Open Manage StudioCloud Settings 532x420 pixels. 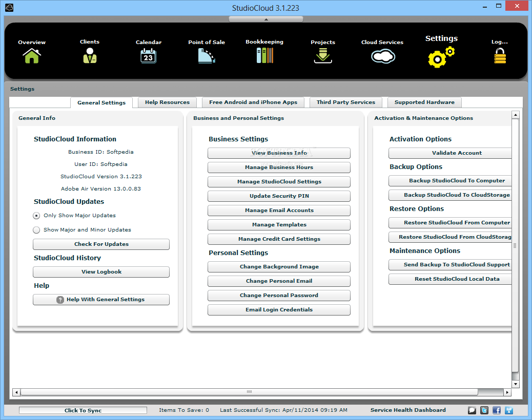click(279, 182)
